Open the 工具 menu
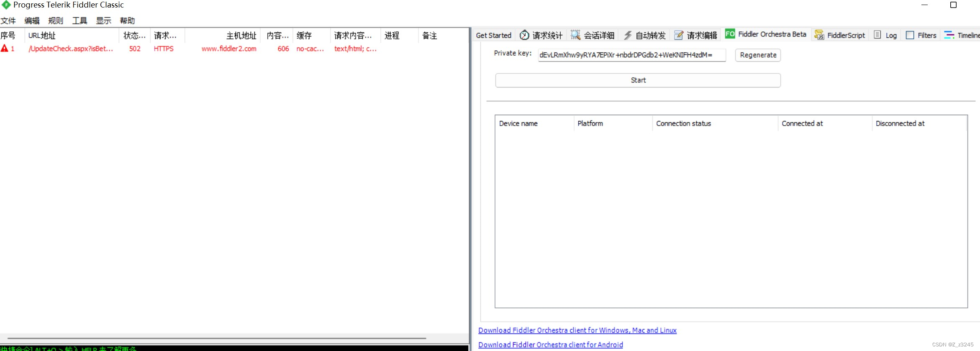 pos(80,21)
